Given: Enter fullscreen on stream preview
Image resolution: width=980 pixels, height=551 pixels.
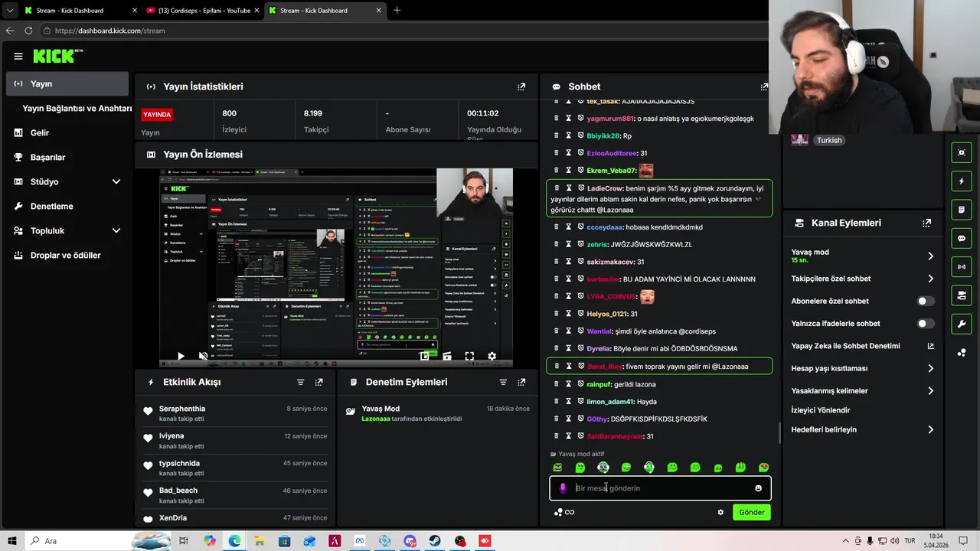Looking at the screenshot, I should coord(469,356).
